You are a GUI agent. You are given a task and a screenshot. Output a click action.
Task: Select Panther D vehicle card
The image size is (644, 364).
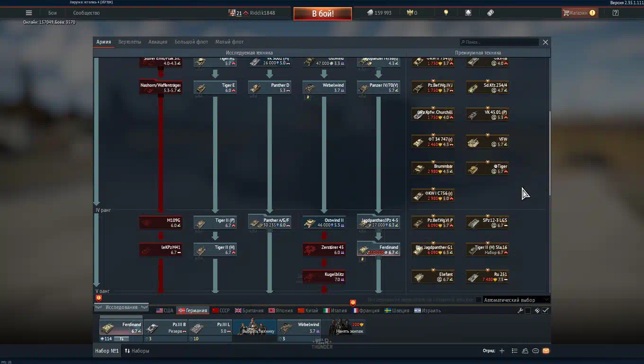(269, 88)
